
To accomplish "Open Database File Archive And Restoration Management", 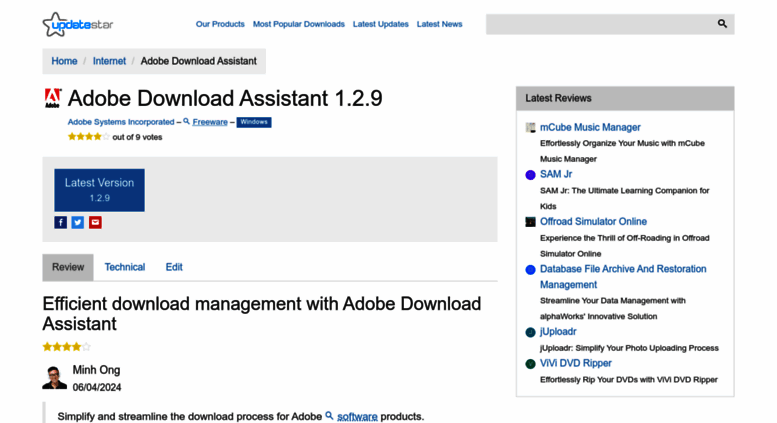I will pyautogui.click(x=623, y=277).
